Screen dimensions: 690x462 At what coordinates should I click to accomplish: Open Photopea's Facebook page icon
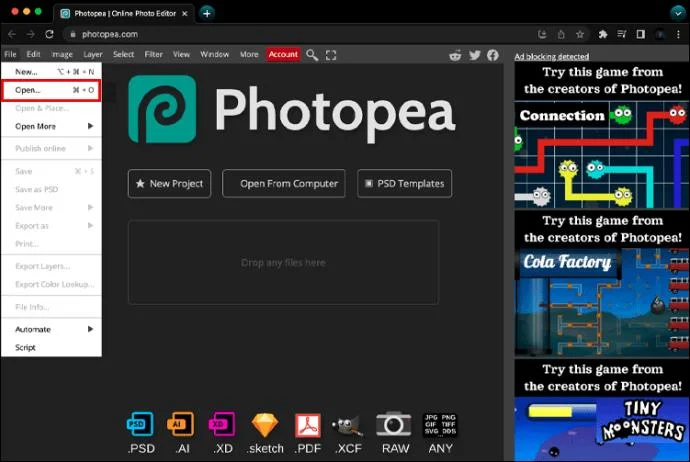point(492,55)
